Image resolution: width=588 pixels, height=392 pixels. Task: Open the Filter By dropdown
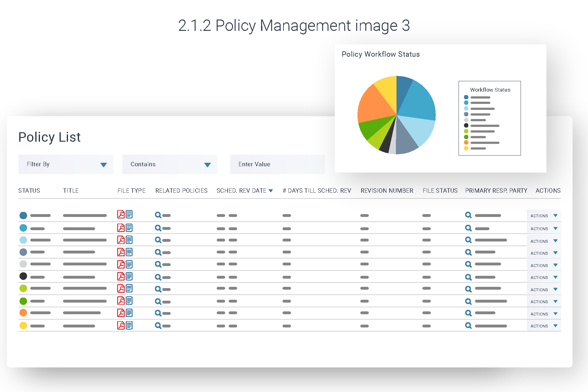(x=66, y=164)
